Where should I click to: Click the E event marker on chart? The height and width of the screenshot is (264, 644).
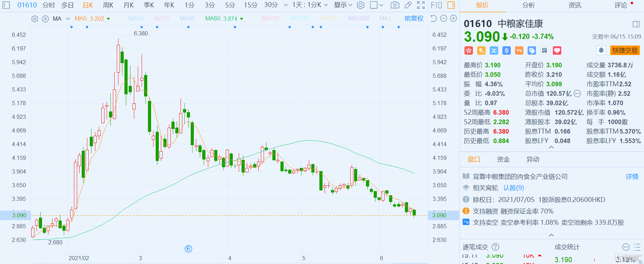point(188,249)
